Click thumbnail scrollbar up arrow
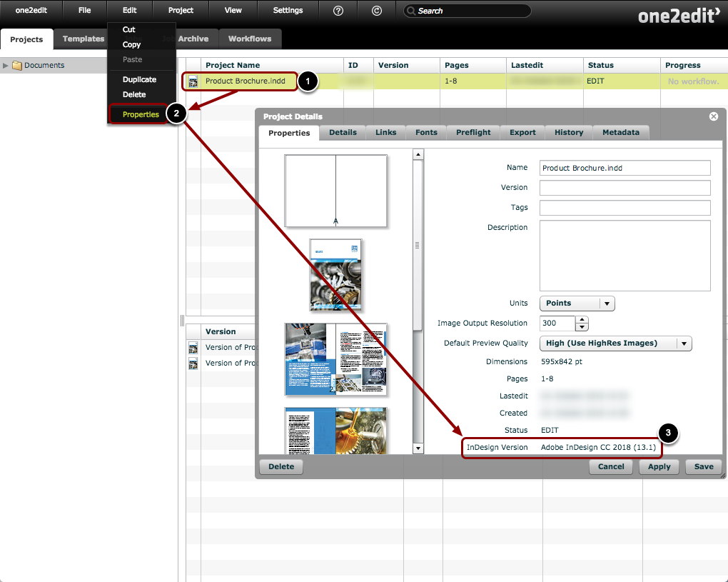The width and height of the screenshot is (728, 582). pyautogui.click(x=418, y=155)
